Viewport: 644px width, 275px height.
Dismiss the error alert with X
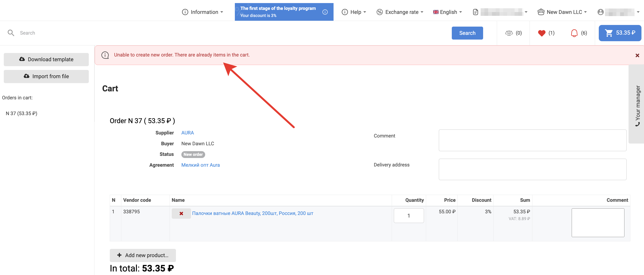tap(637, 56)
